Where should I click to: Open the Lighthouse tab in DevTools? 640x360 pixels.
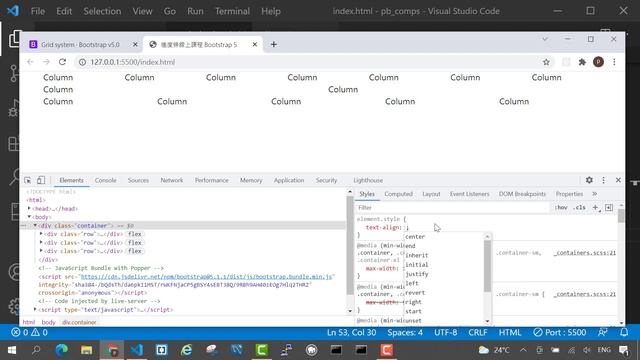click(368, 180)
